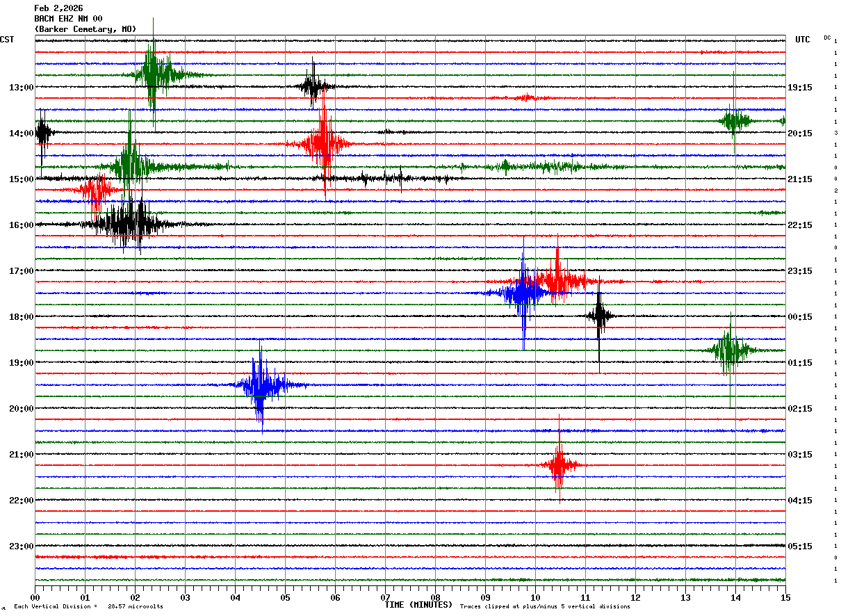Click the 15 minute tick on x-axis
Screen dimensions: 841x616
point(785,597)
